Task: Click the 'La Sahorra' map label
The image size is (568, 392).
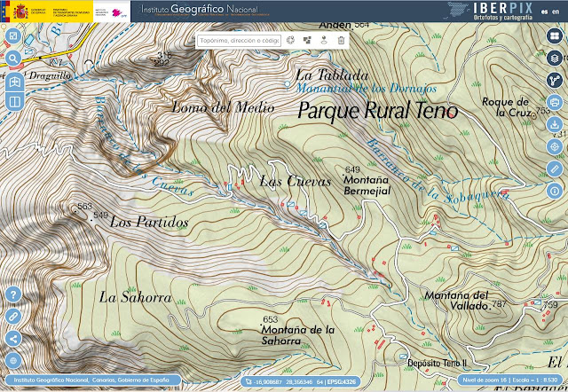Action: 136,297
